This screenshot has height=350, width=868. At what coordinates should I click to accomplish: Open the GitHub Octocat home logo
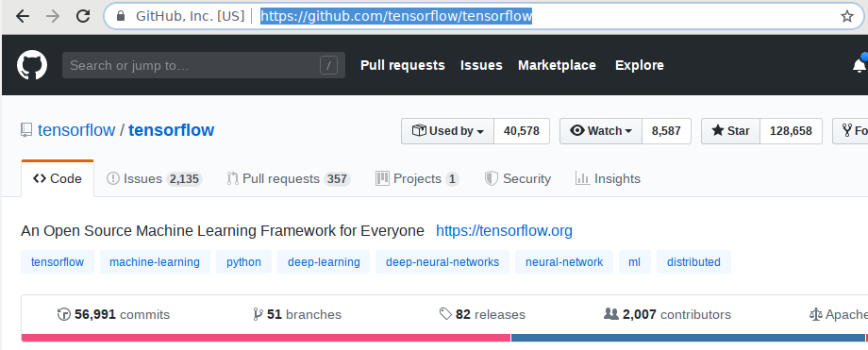coord(32,65)
